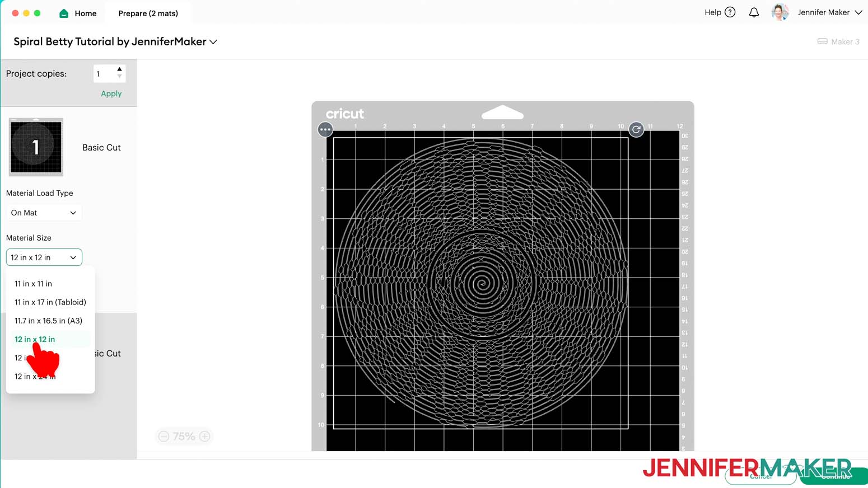Click the Home house icon
Image resolution: width=868 pixels, height=488 pixels.
64,13
